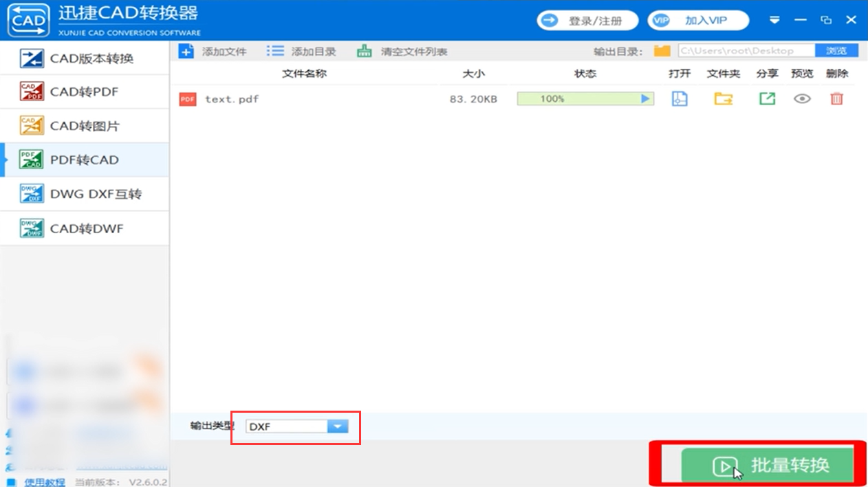Viewport: 868px width, 487px height.
Task: Click the CAD转图片 sidebar icon
Action: click(x=31, y=126)
